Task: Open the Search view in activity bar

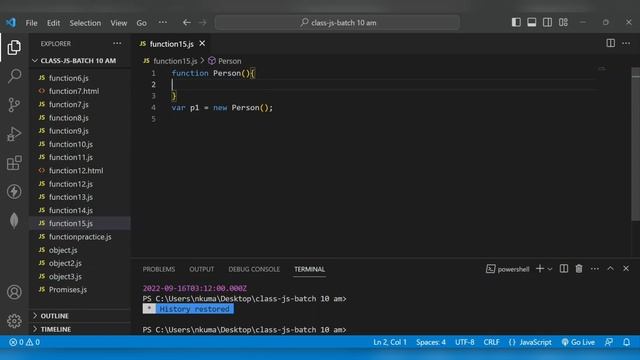Action: coord(14,76)
